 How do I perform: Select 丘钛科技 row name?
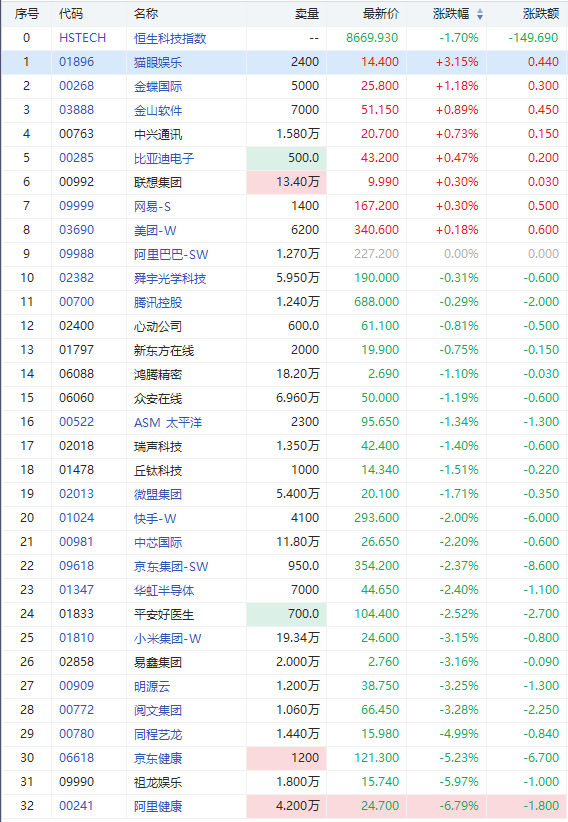pos(158,471)
